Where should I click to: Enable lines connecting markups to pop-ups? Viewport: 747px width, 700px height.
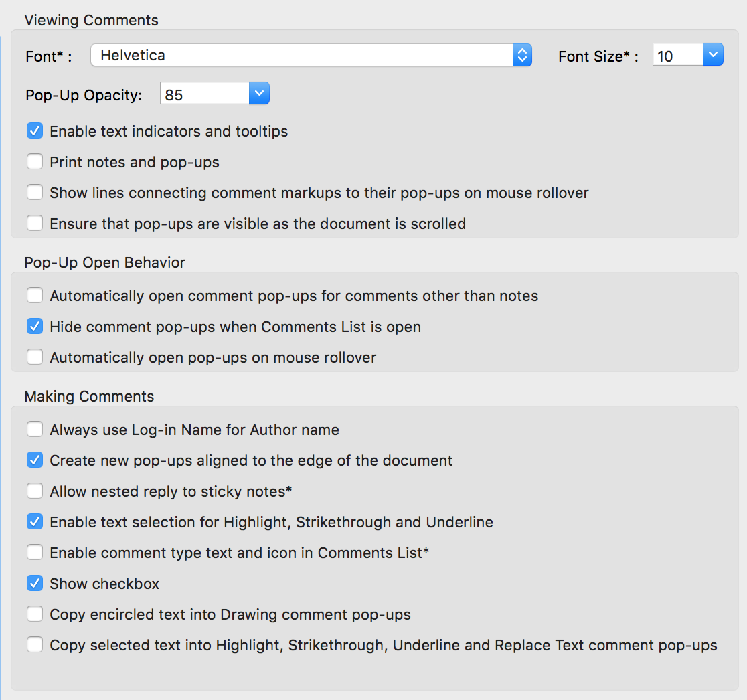click(34, 192)
